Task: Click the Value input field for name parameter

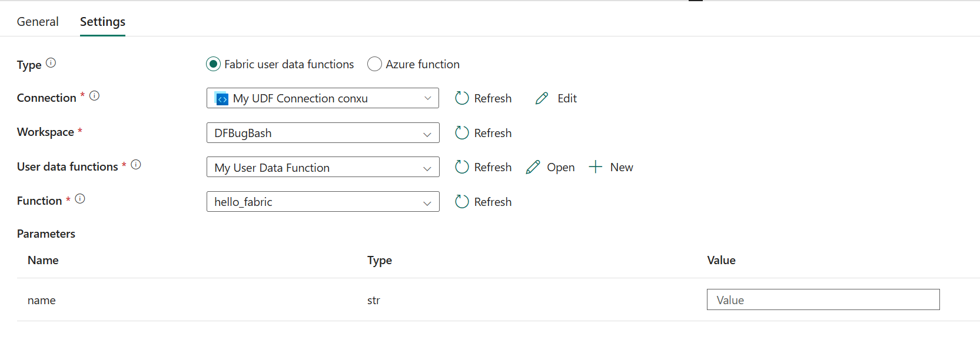Action: tap(823, 299)
